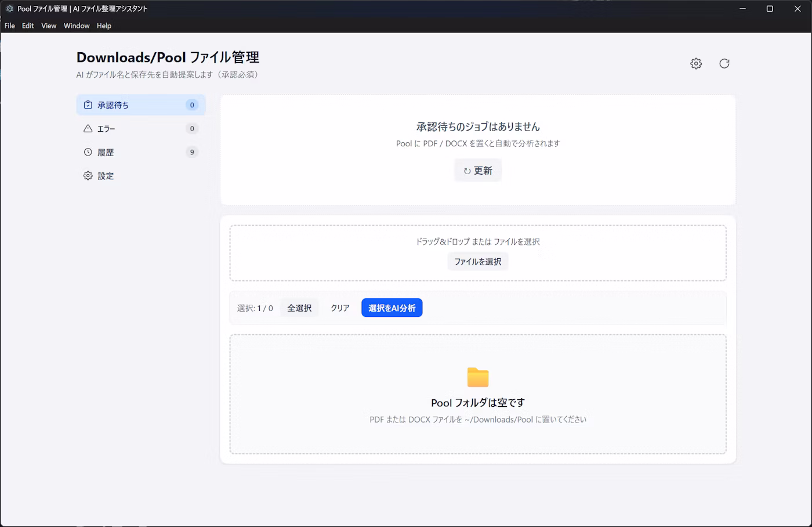Viewport: 812px width, 527px height.
Task: Maximize the application window
Action: coord(770,9)
